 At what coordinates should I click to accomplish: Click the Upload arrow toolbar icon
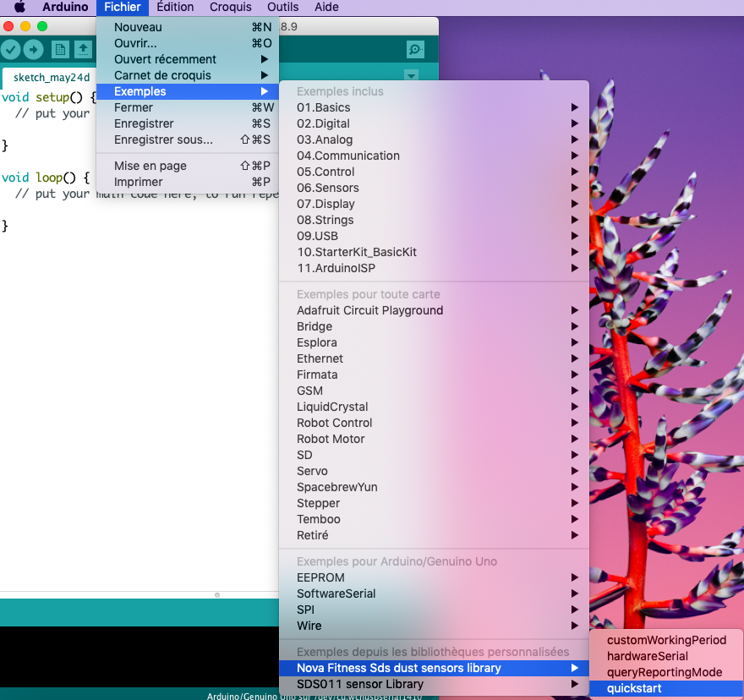pos(33,49)
